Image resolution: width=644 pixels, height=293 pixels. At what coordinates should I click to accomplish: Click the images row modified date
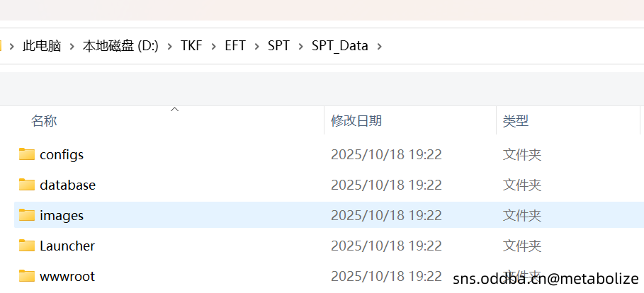[386, 215]
